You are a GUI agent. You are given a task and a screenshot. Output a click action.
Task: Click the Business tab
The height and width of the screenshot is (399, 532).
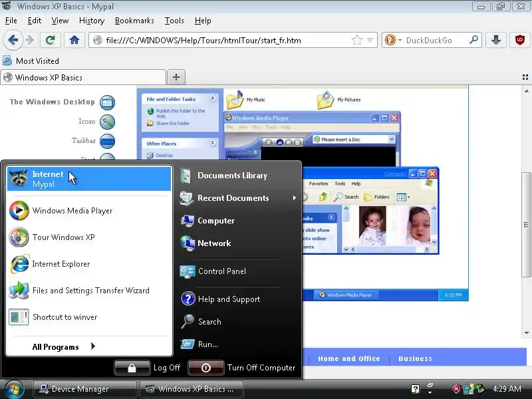tap(415, 358)
